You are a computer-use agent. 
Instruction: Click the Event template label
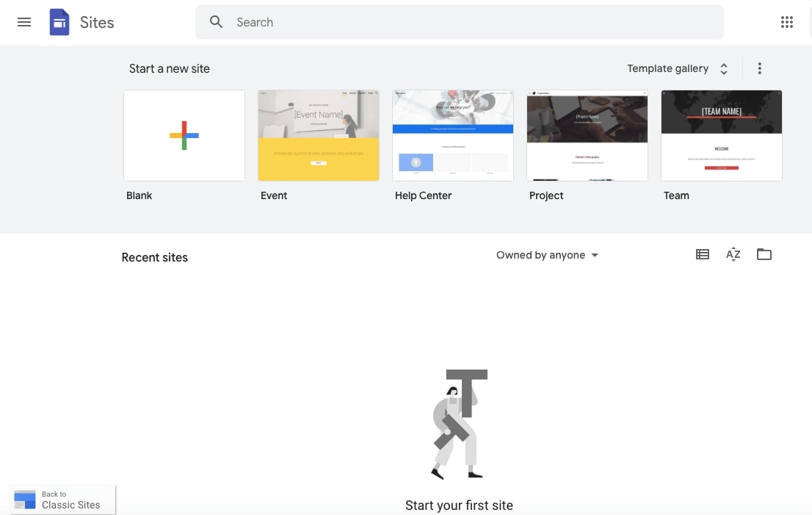(274, 195)
